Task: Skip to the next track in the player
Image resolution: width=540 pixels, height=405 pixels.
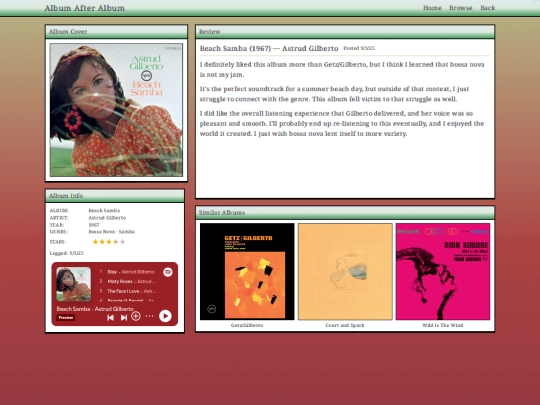Action: [124, 317]
